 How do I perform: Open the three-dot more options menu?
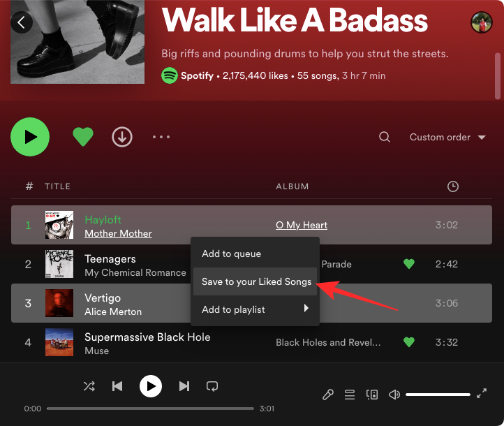click(x=161, y=137)
